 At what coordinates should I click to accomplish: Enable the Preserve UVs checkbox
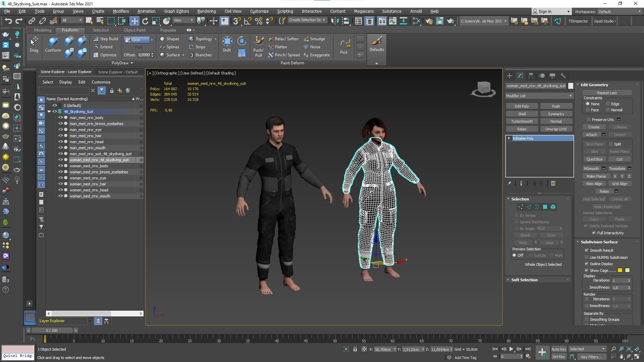pyautogui.click(x=588, y=120)
